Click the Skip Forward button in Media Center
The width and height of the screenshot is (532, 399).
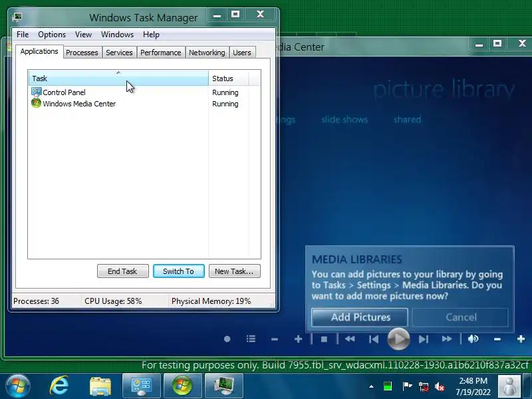[424, 339]
